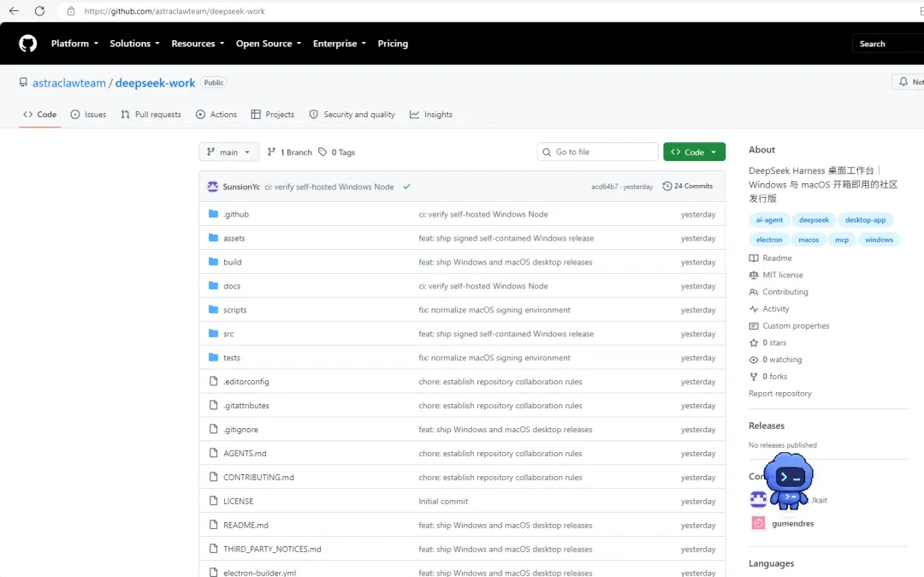Open commit hash acd64b7
The width and height of the screenshot is (924, 577).
click(605, 187)
